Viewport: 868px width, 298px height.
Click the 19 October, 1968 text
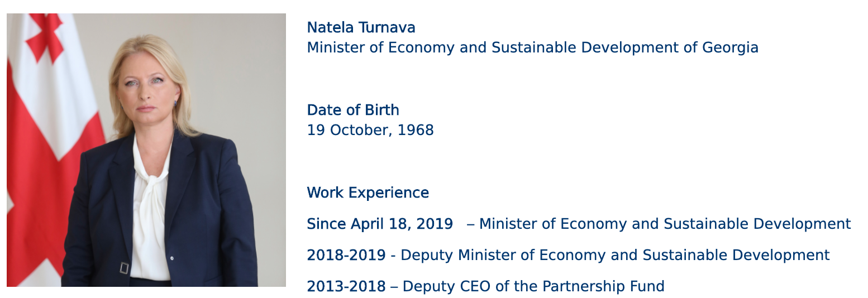370,131
